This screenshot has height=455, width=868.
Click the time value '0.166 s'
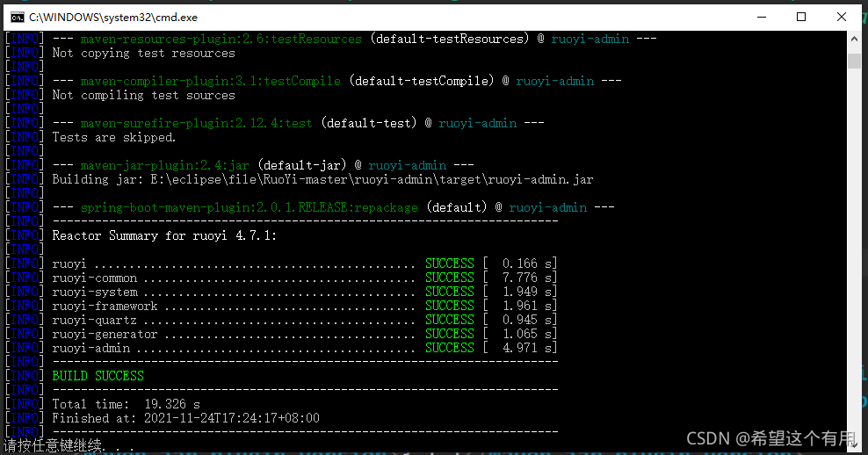[x=526, y=264]
